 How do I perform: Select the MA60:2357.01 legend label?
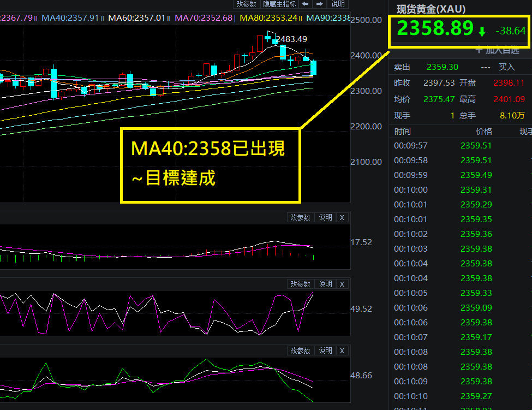[137, 17]
